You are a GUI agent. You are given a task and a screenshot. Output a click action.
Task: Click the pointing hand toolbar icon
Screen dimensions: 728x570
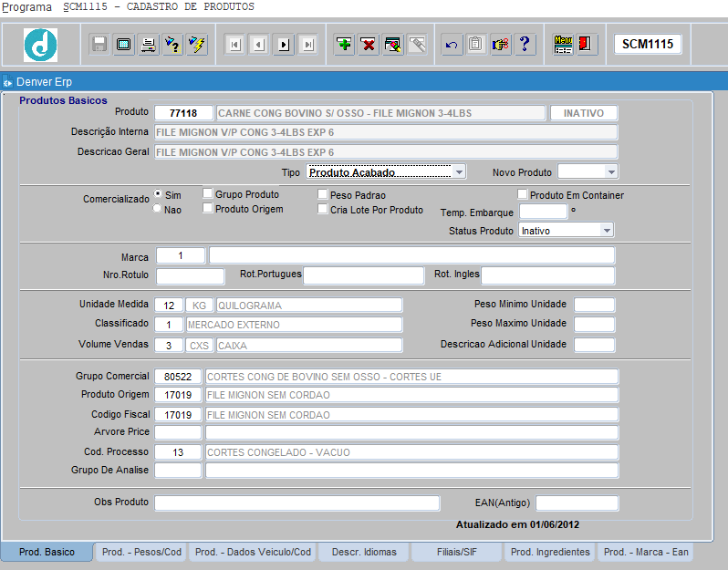501,45
